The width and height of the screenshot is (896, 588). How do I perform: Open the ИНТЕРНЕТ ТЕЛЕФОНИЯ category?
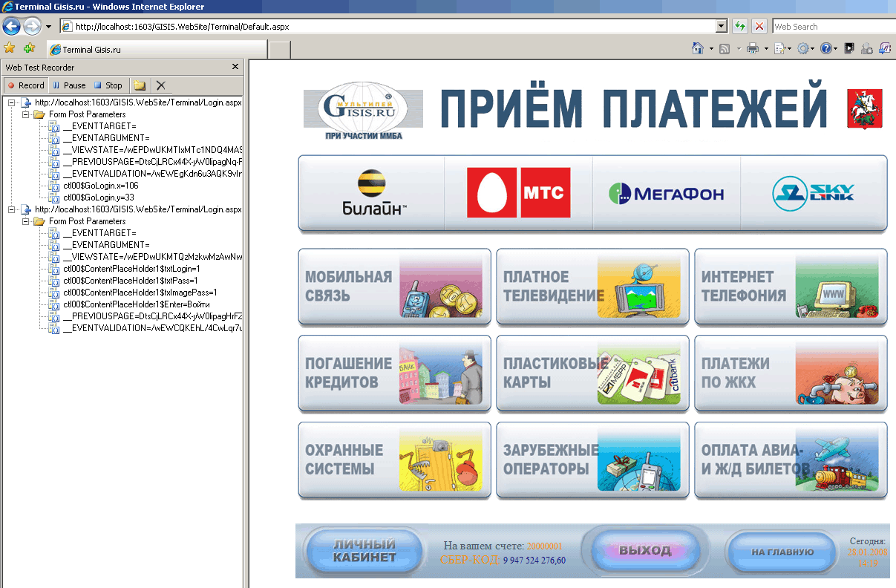[791, 287]
